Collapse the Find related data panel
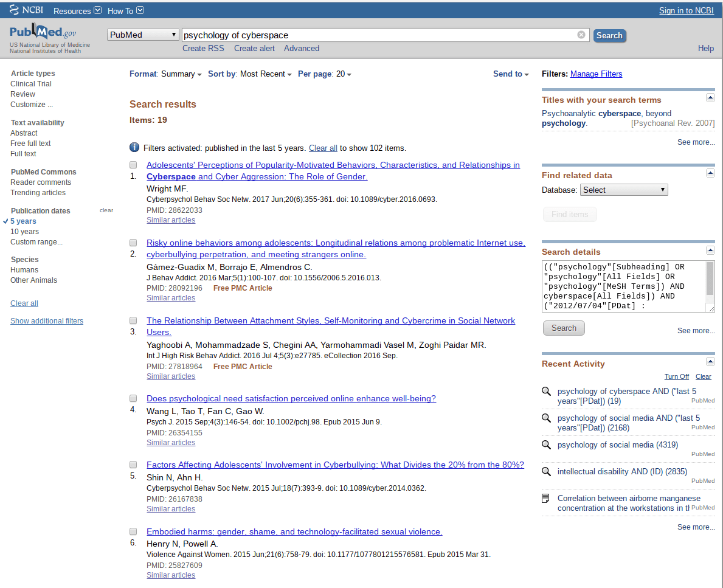Viewport: 723px width, 588px height. coord(710,173)
